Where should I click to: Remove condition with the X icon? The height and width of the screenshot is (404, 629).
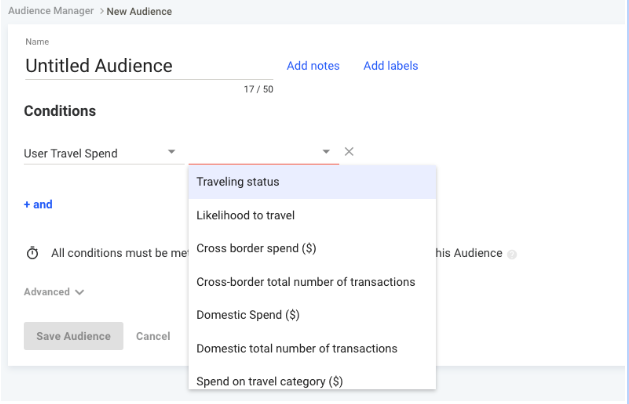click(349, 152)
